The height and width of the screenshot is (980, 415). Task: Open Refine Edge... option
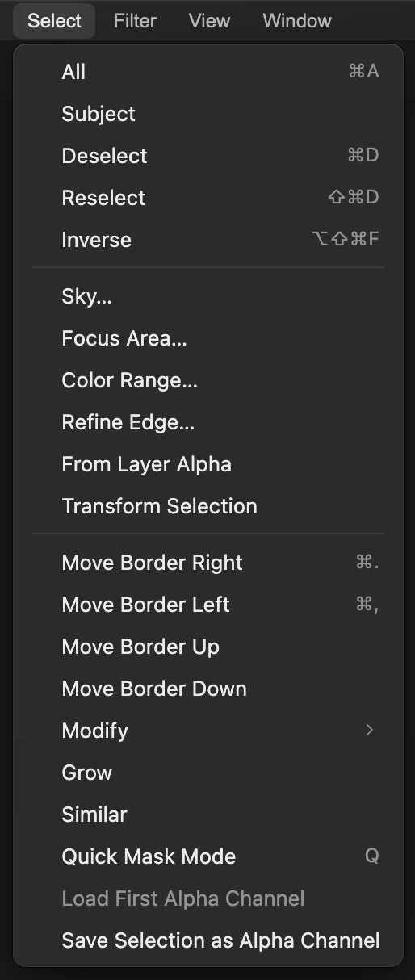tap(208, 422)
